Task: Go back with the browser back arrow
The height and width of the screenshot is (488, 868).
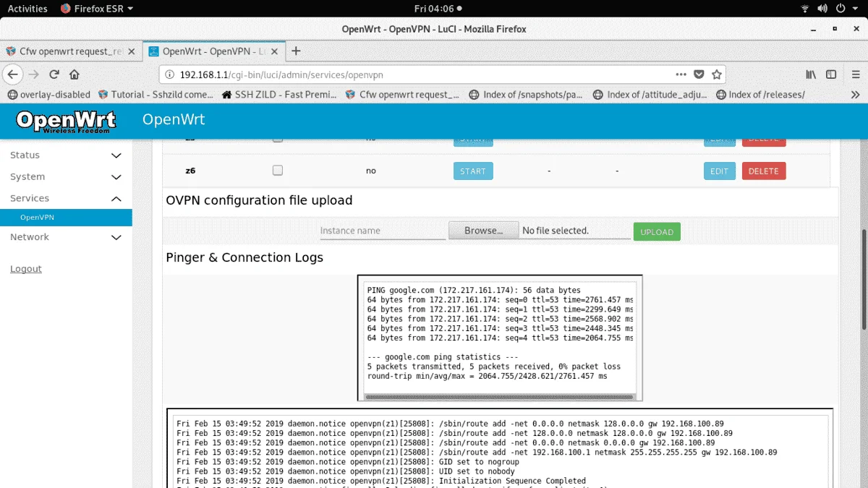Action: [12, 74]
